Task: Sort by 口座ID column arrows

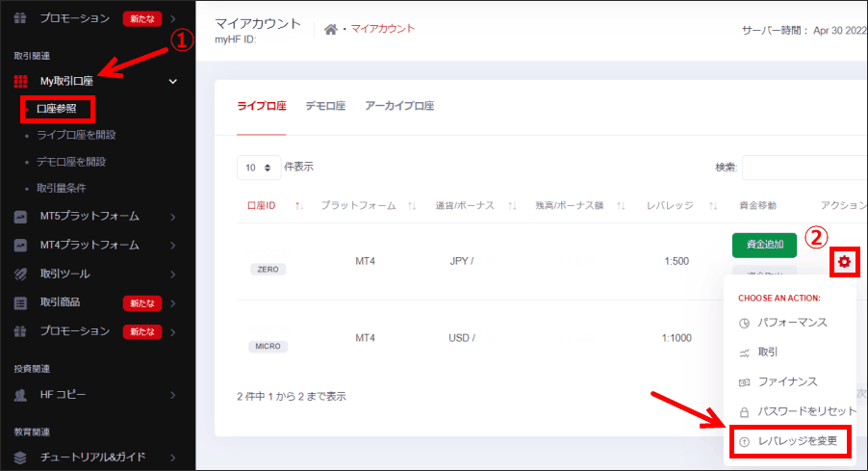Action: pyautogui.click(x=299, y=205)
